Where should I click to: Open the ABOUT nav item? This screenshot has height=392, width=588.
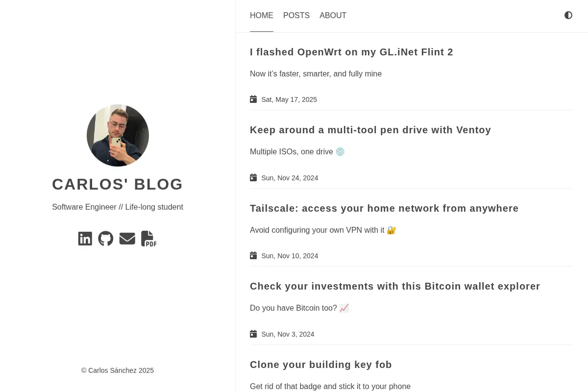point(333,16)
